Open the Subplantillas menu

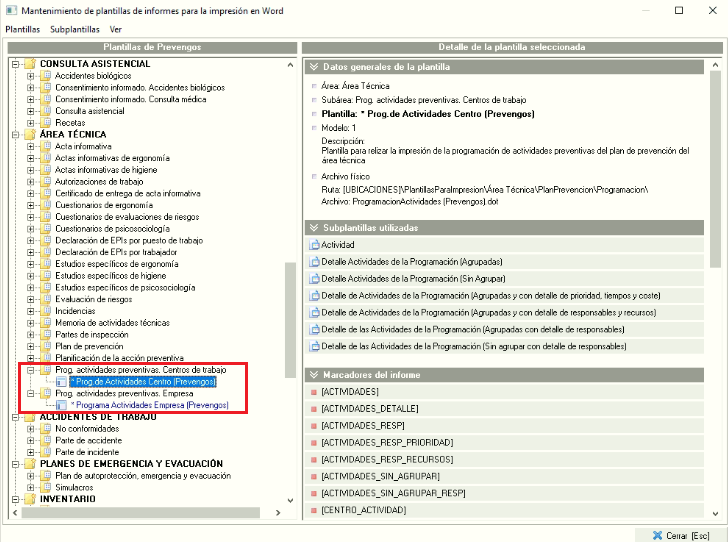[x=75, y=29]
